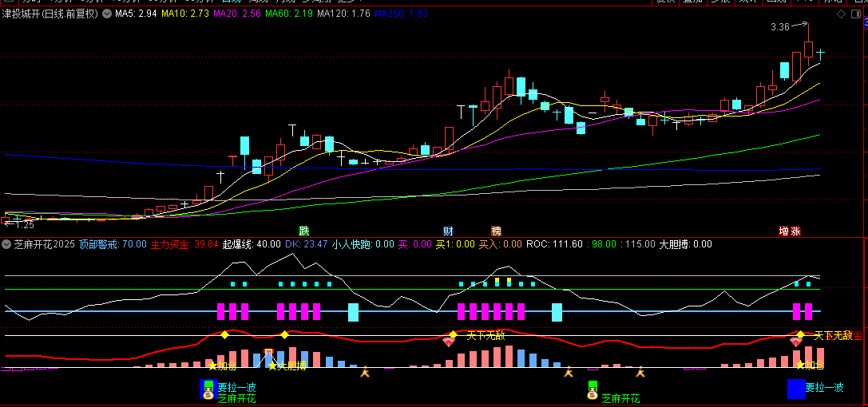This screenshot has height=407, width=868.
Task: Click the 大胆搏: 0.00 value
Action: coord(685,244)
